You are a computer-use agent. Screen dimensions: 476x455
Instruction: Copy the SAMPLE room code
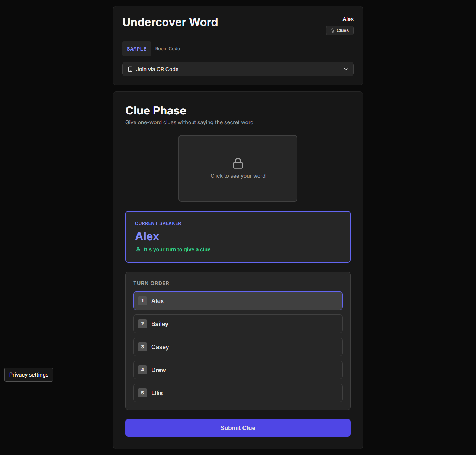[x=136, y=49]
